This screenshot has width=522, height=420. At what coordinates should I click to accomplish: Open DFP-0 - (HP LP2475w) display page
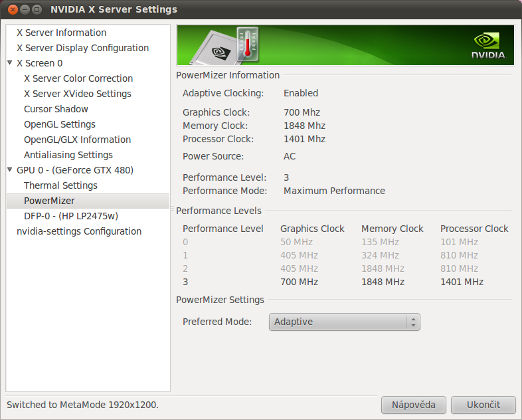pos(71,216)
